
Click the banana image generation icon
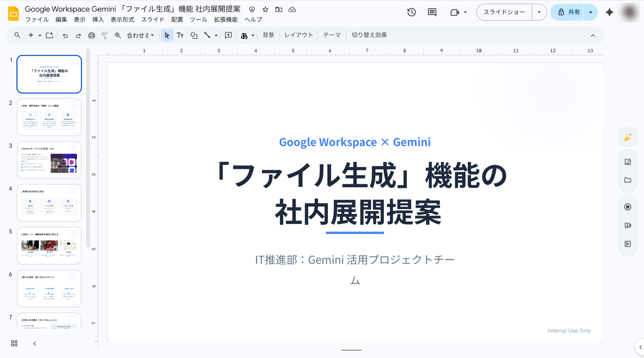(628, 137)
